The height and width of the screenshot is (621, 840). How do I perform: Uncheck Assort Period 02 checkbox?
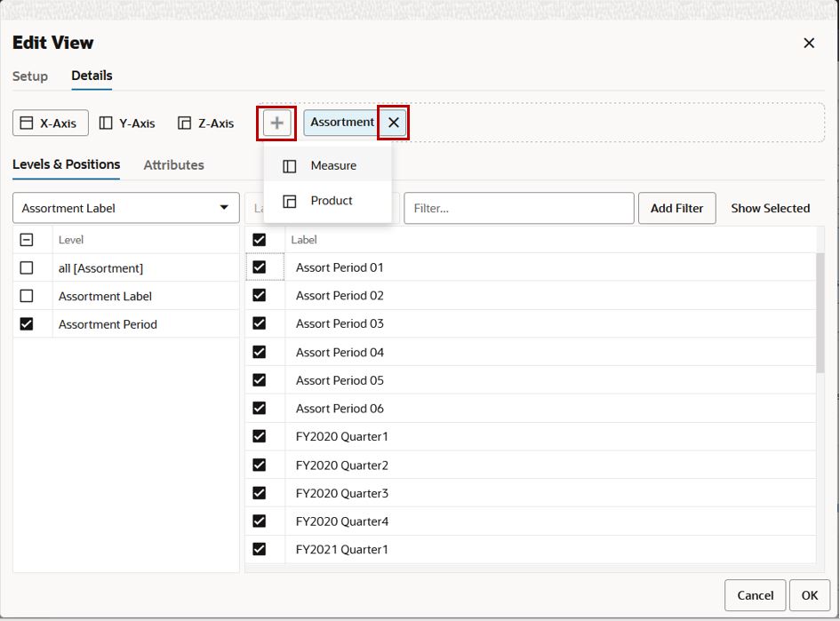coord(260,295)
